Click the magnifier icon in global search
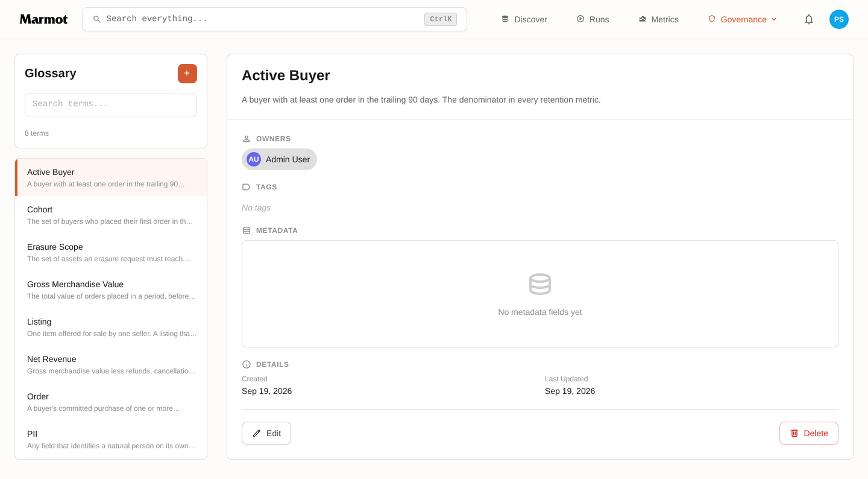The height and width of the screenshot is (479, 868). pyautogui.click(x=96, y=19)
